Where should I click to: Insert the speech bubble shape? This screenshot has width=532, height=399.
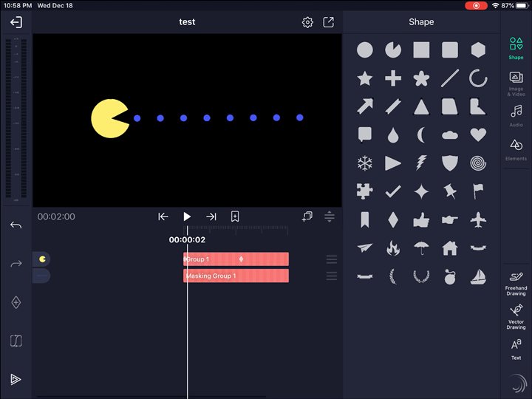[365, 134]
